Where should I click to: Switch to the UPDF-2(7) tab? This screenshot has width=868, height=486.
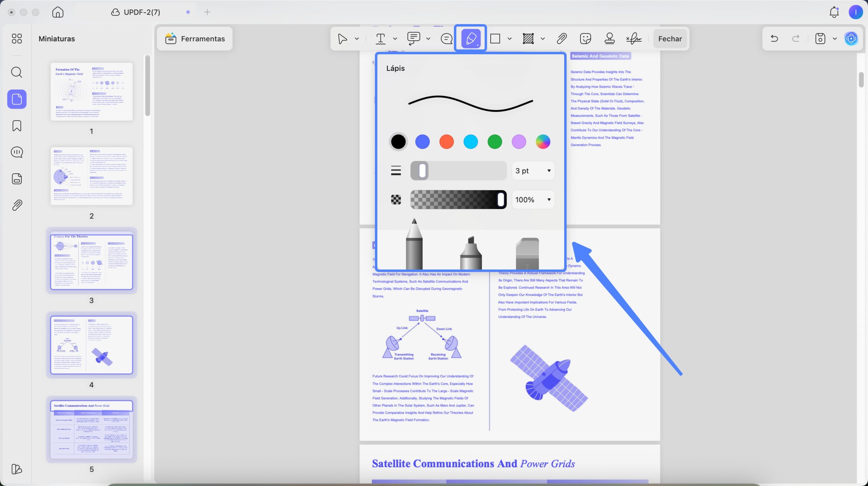click(136, 12)
